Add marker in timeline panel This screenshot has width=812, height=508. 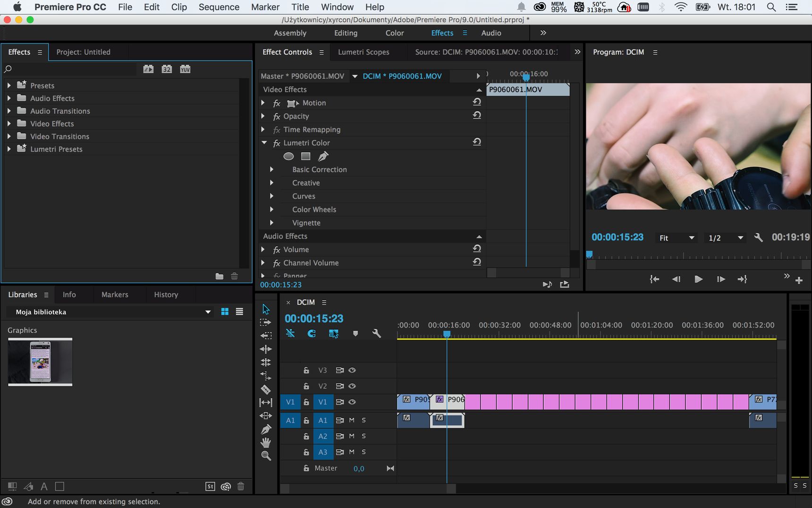click(355, 334)
